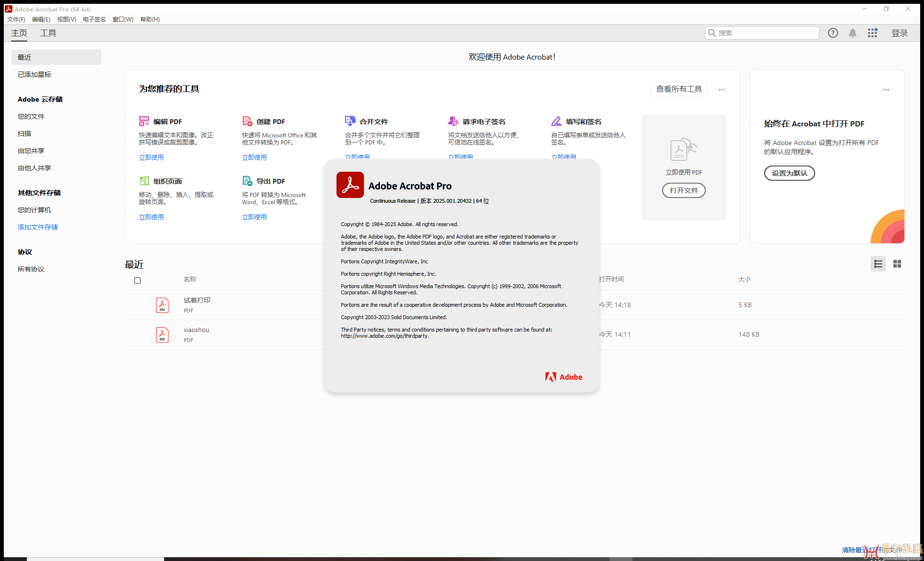Image resolution: width=924 pixels, height=561 pixels.
Task: Click 立即使用 under 导出 PDF
Action: pyautogui.click(x=254, y=217)
